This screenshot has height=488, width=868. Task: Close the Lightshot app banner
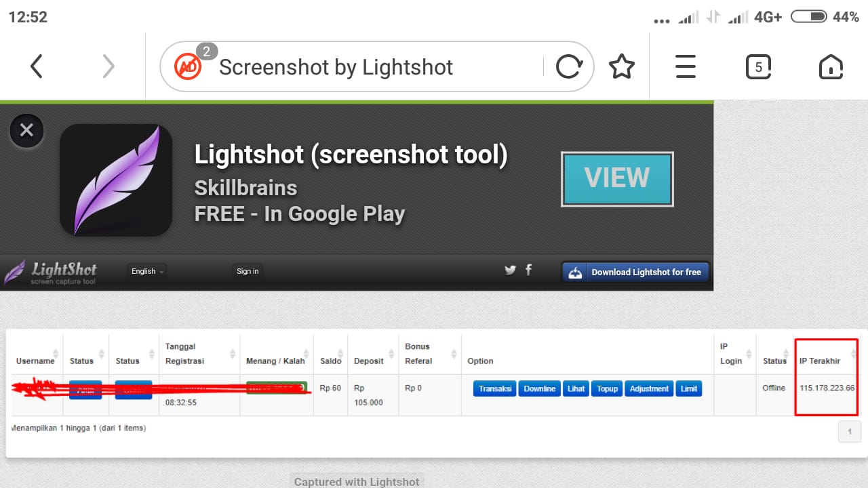click(26, 130)
